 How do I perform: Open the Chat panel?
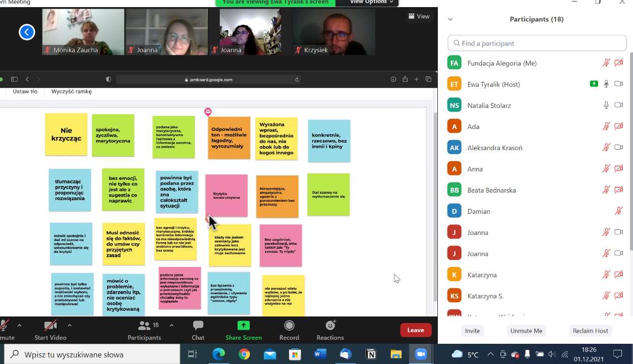tap(198, 326)
